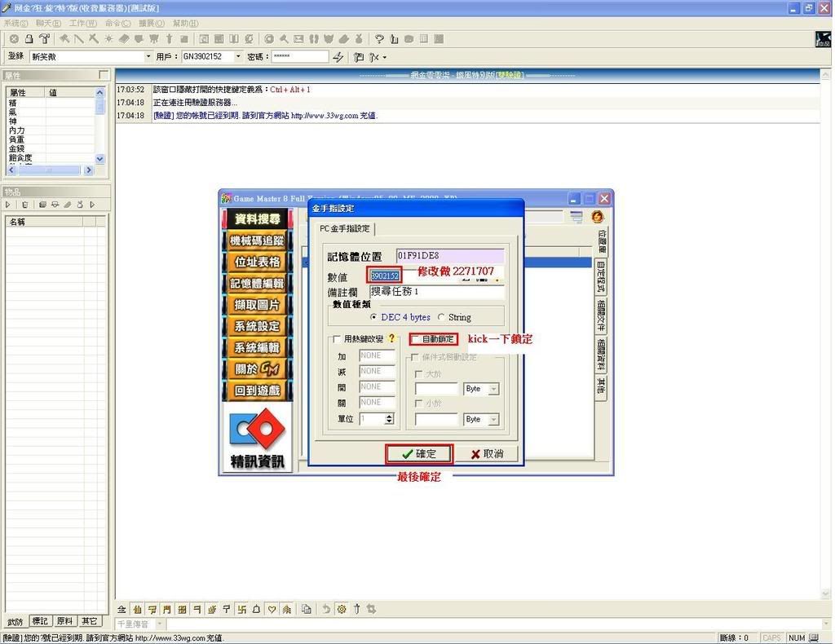835x644 pixels.
Task: Click the 數值 value input field
Action: pyautogui.click(x=385, y=276)
